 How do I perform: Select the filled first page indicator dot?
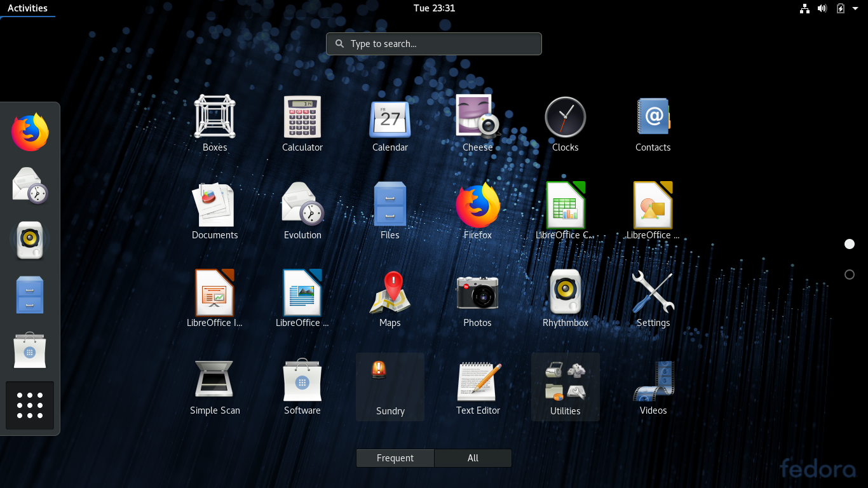click(850, 244)
